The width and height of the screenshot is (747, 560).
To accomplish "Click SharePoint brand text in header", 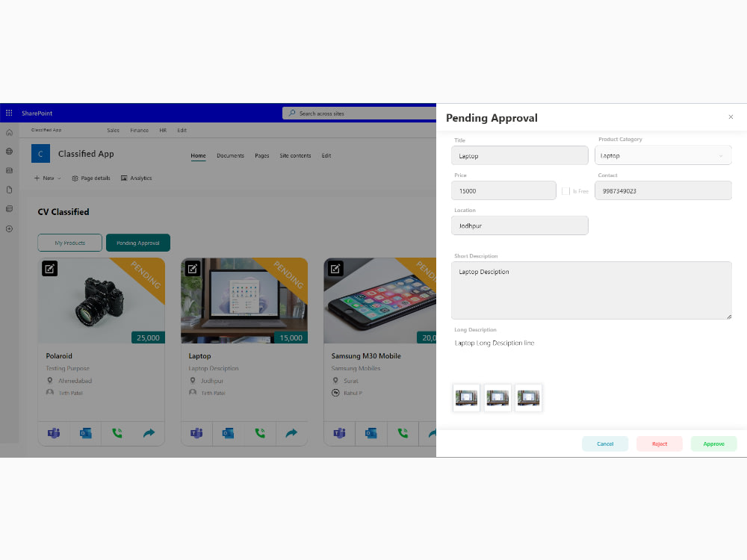I will (x=37, y=113).
